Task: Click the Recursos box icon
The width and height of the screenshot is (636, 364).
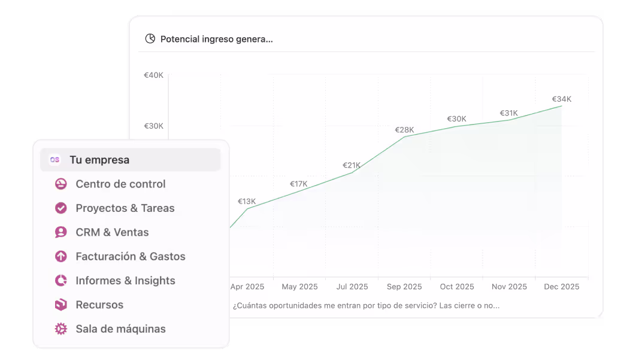Action: tap(61, 304)
